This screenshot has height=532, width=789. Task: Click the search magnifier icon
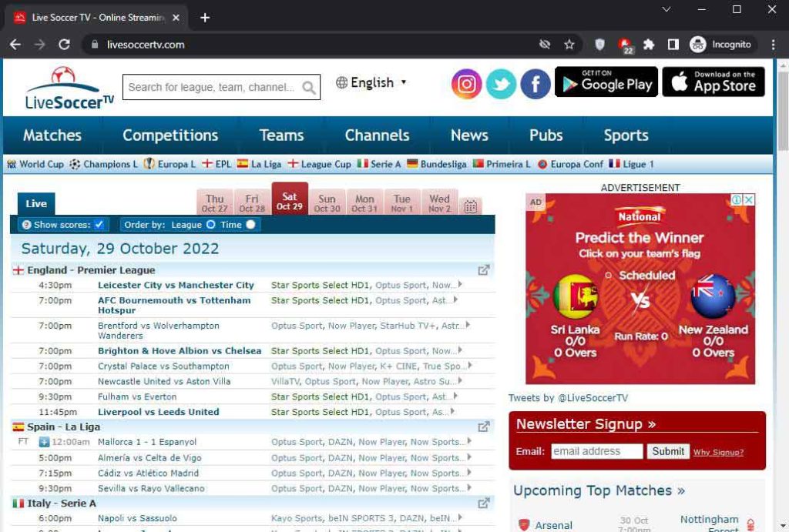(x=309, y=88)
